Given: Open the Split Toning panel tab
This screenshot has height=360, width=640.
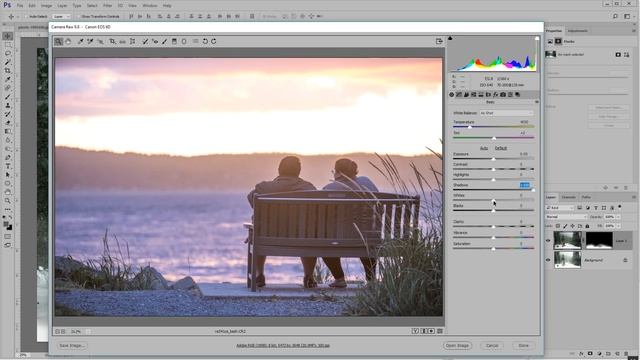Looking at the screenshot, I should click(481, 95).
